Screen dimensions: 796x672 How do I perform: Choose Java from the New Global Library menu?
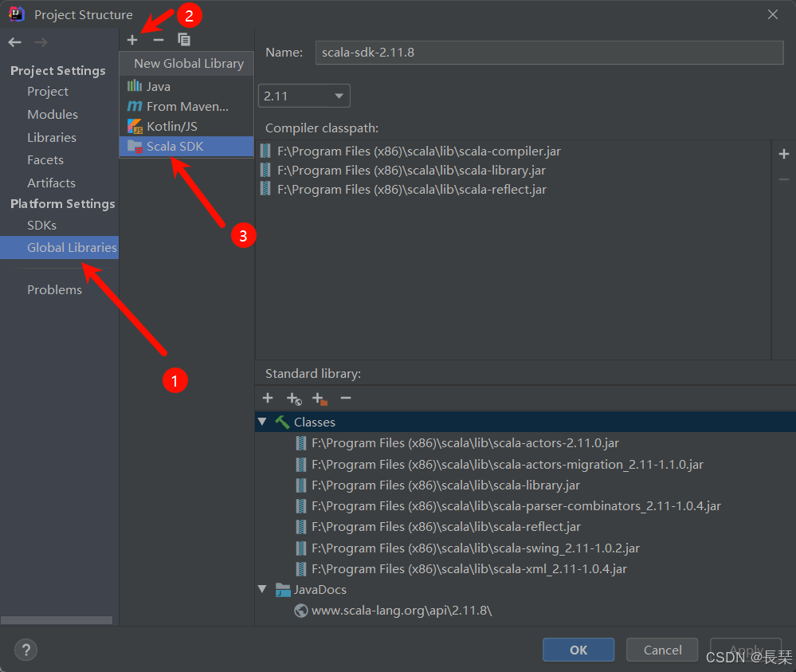point(186,86)
